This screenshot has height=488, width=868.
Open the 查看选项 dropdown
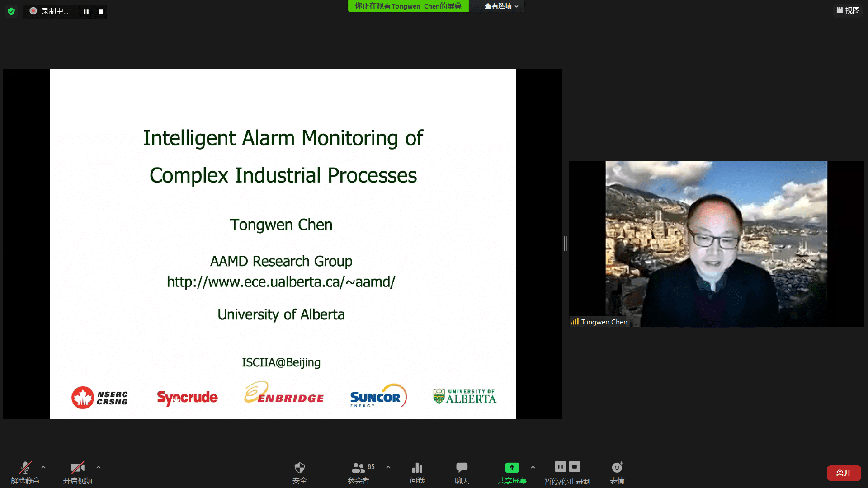501,6
